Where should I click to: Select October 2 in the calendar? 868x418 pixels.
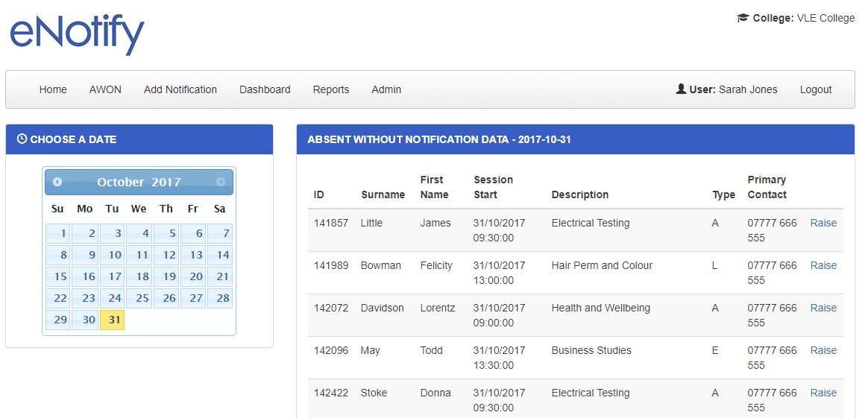coord(85,233)
